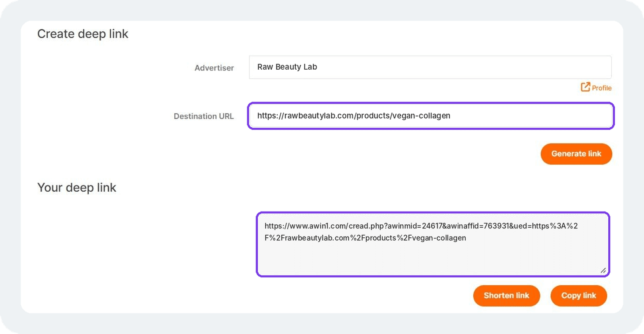
Task: Select the generated deep link text area
Action: coord(433,244)
